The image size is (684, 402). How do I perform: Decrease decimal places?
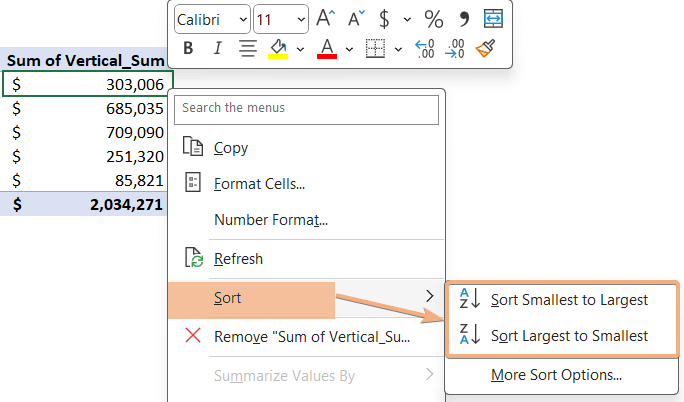[x=455, y=48]
